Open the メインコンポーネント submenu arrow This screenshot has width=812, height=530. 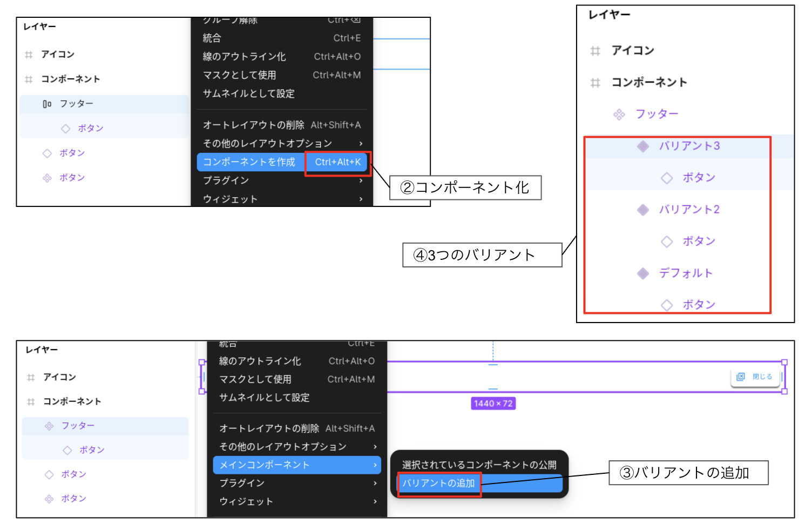pyautogui.click(x=375, y=465)
